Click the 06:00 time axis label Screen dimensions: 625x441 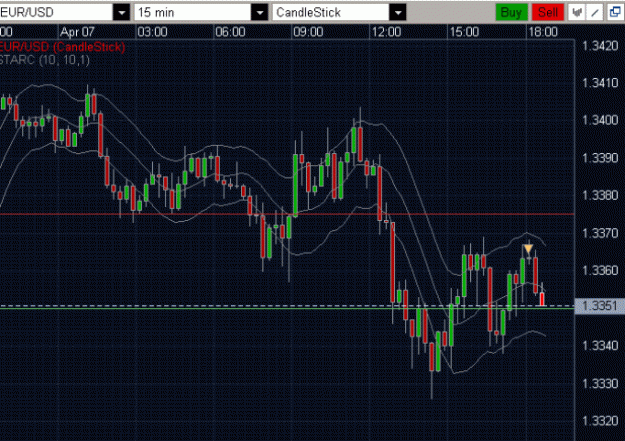pyautogui.click(x=230, y=32)
